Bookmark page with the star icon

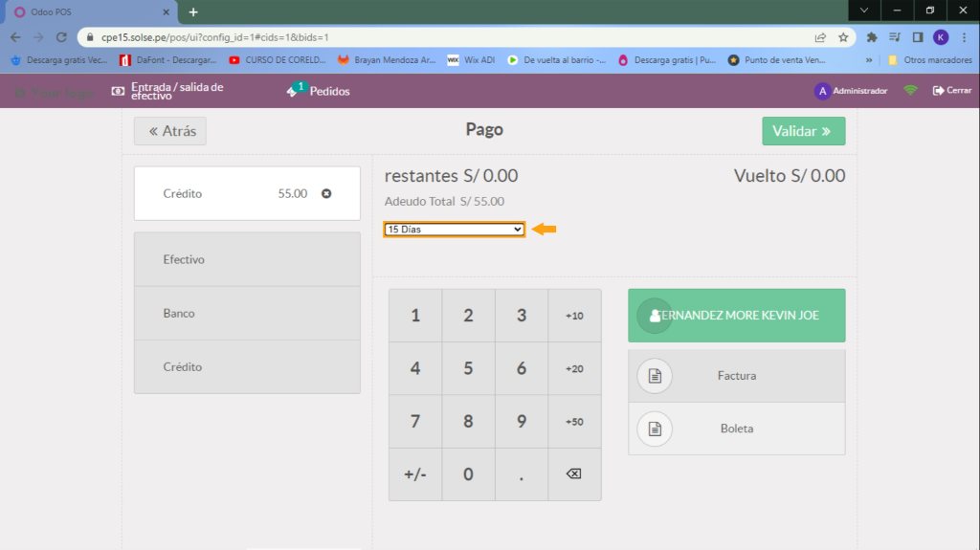click(843, 37)
